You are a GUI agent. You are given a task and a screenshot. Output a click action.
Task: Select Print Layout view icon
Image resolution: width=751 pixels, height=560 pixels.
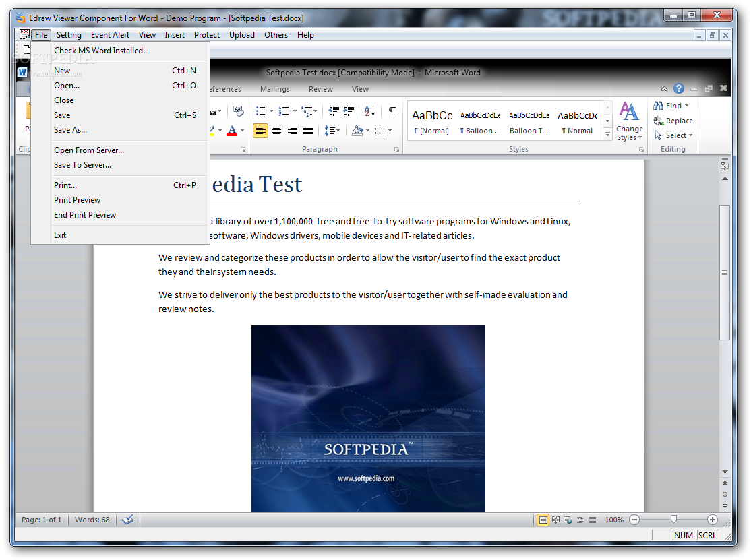pyautogui.click(x=543, y=520)
